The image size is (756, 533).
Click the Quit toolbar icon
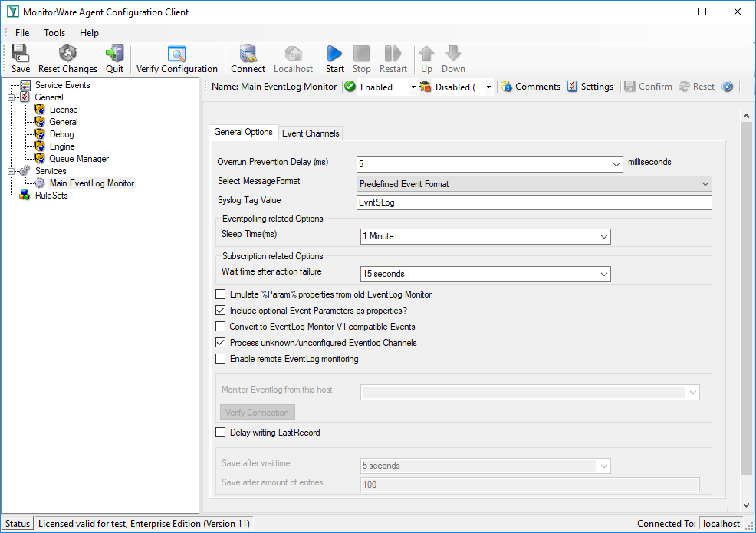pyautogui.click(x=115, y=54)
